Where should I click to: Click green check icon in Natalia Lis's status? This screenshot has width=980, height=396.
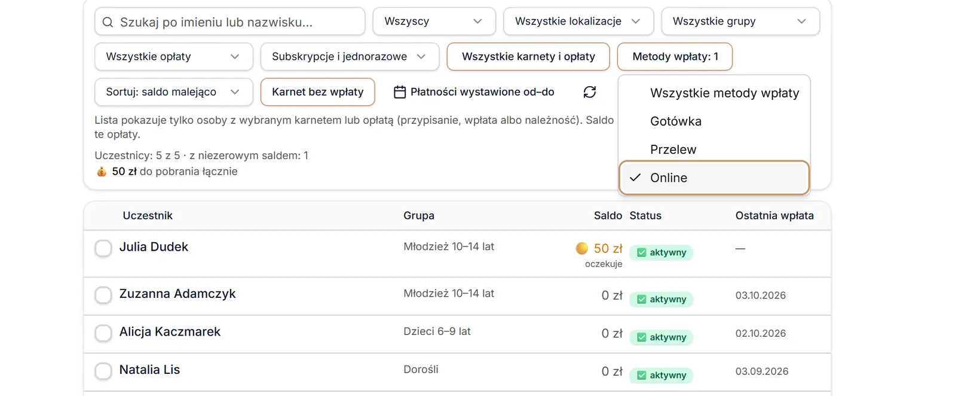[x=642, y=376]
